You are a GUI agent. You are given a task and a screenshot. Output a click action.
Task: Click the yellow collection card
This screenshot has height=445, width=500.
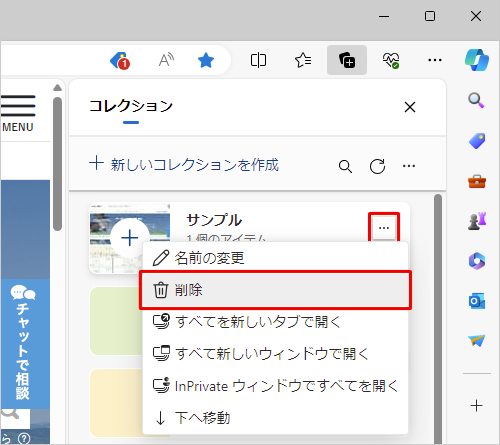116,402
